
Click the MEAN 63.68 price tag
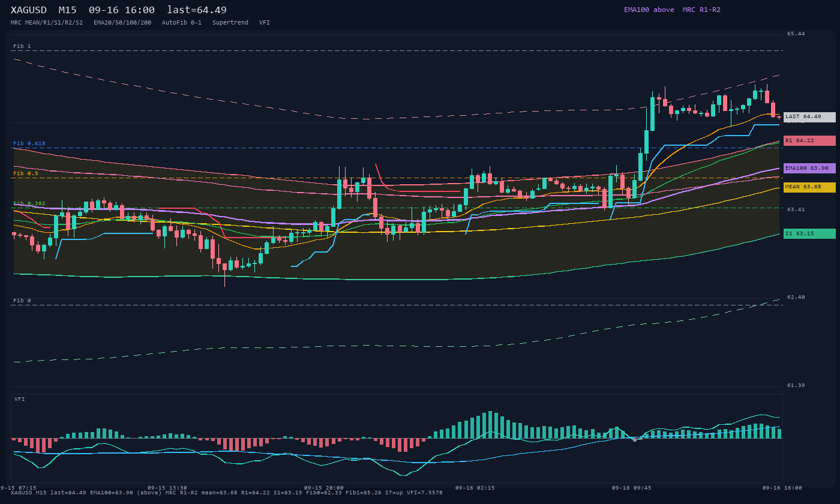point(809,187)
